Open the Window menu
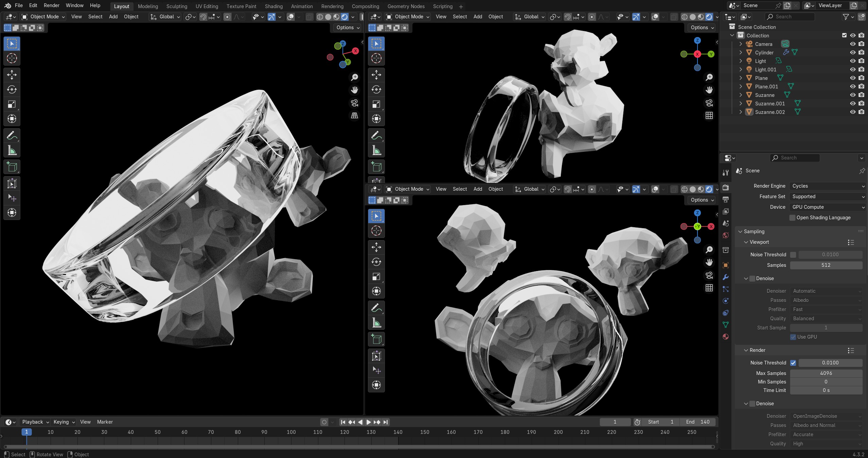 tap(74, 5)
